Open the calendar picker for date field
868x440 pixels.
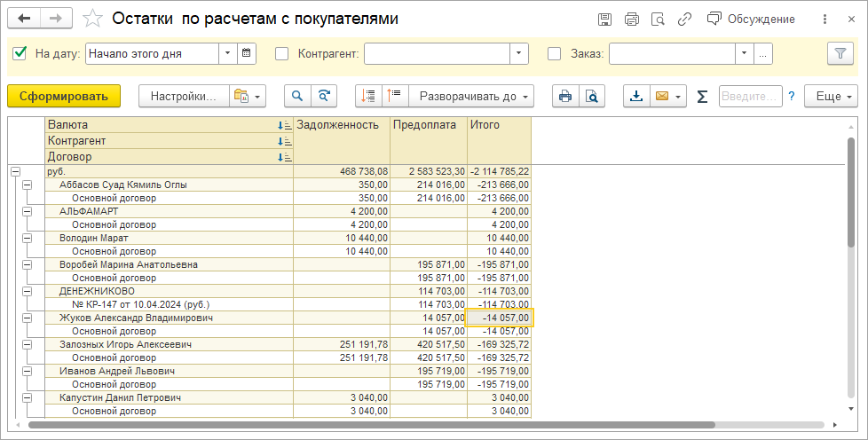248,53
